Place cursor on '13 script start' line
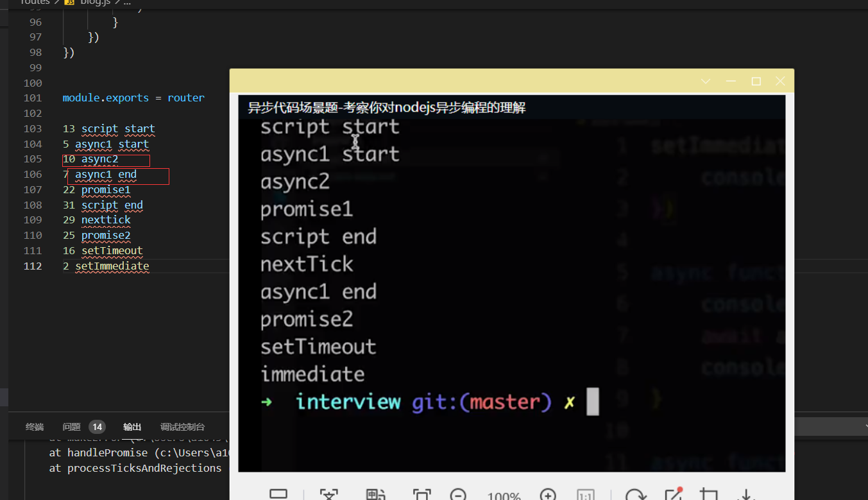Screen dimensions: 868x500 (109, 129)
